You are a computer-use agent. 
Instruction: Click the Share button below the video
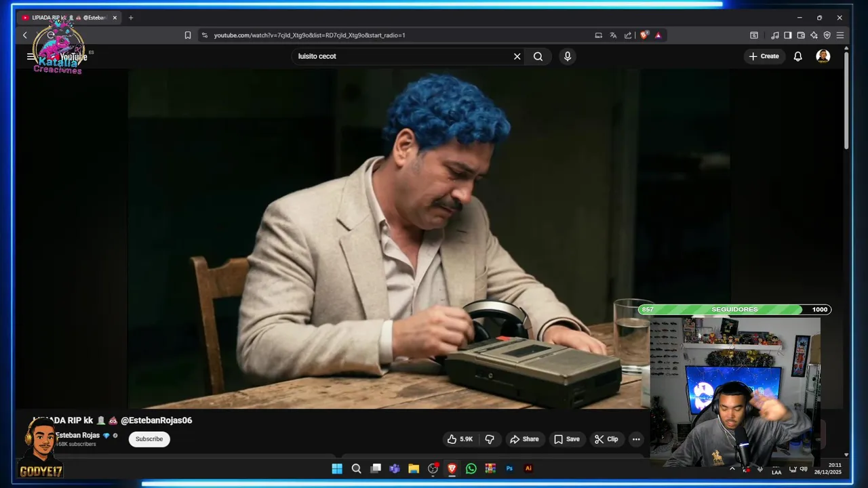(524, 439)
